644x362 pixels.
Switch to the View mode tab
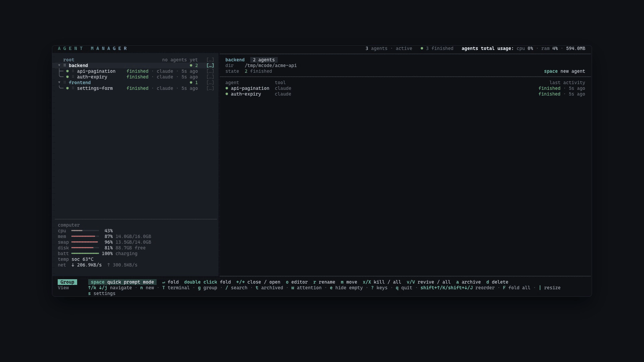point(63,288)
